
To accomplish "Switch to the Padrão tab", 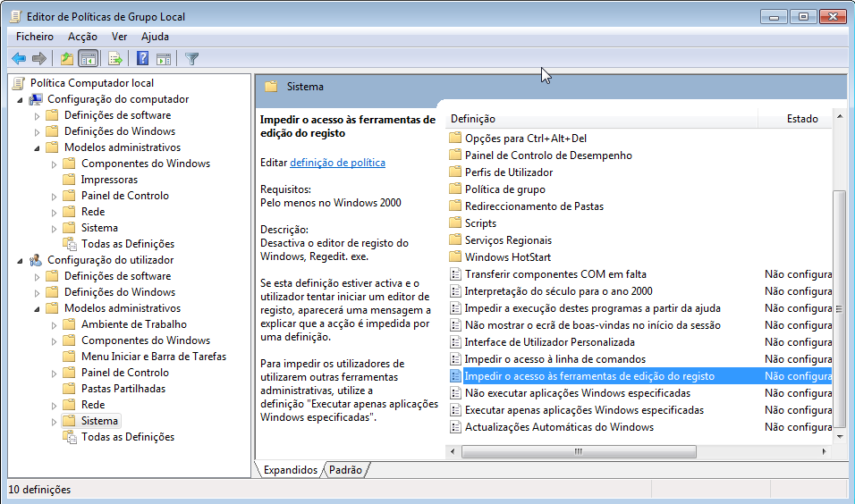I will click(345, 470).
